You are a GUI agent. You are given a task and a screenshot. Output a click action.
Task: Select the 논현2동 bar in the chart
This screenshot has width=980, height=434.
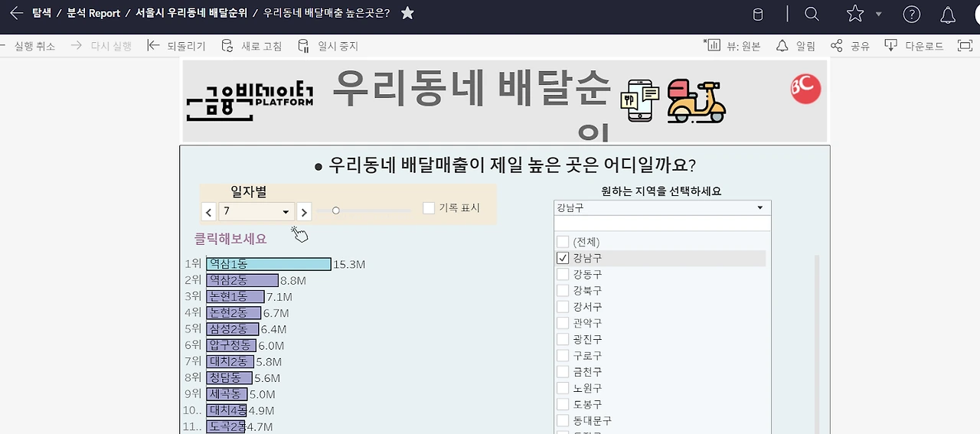click(x=234, y=312)
